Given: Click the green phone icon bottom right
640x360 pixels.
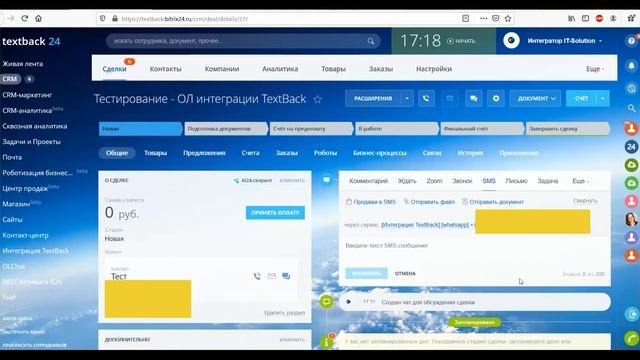Looking at the screenshot, I should [631, 338].
